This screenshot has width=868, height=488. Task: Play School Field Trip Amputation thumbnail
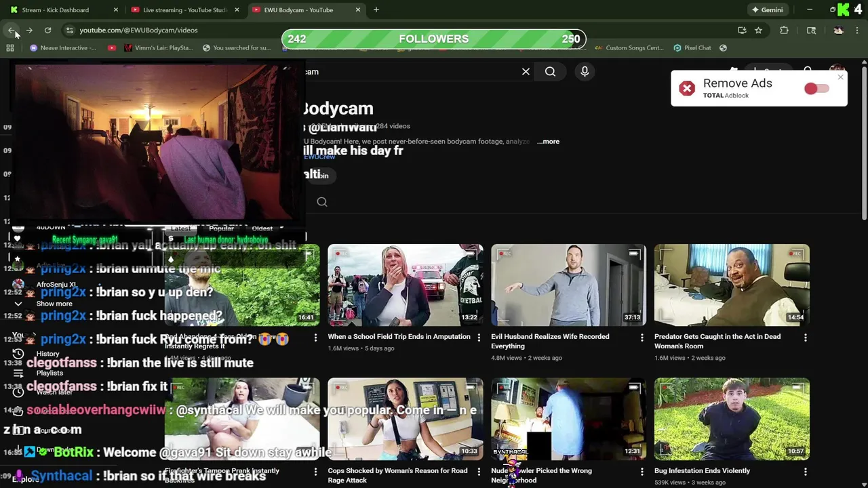(x=406, y=285)
